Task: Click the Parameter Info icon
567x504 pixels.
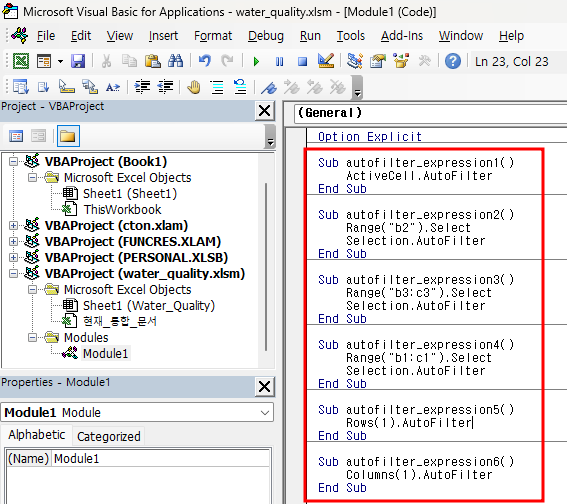Action: [x=90, y=87]
